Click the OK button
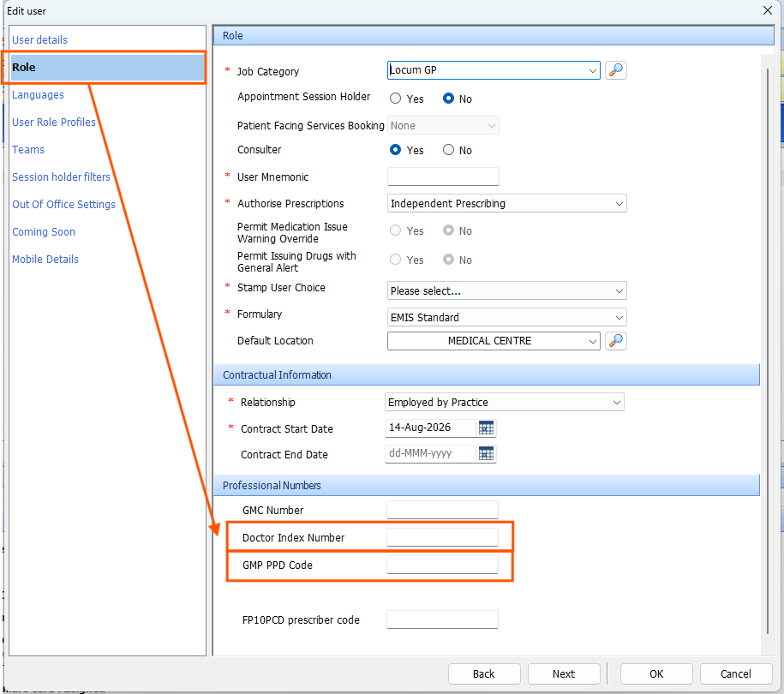Screen dimensions: 784x694 click(x=656, y=674)
